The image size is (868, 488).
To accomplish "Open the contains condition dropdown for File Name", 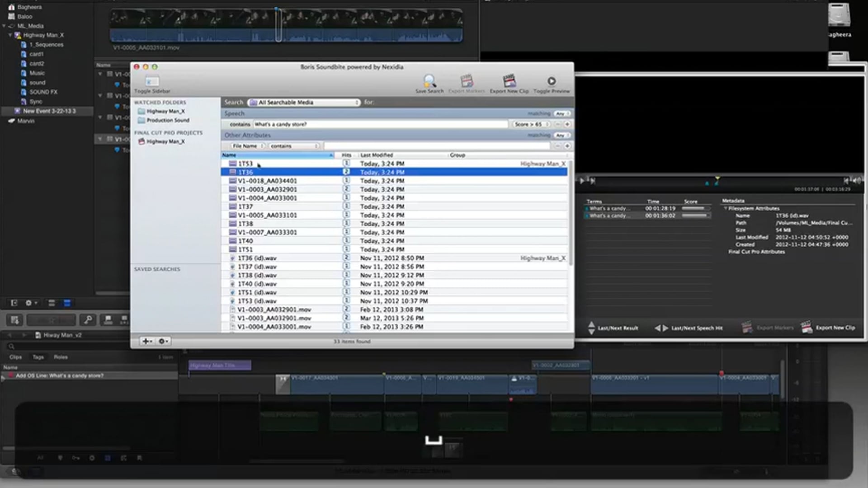I will pyautogui.click(x=294, y=146).
